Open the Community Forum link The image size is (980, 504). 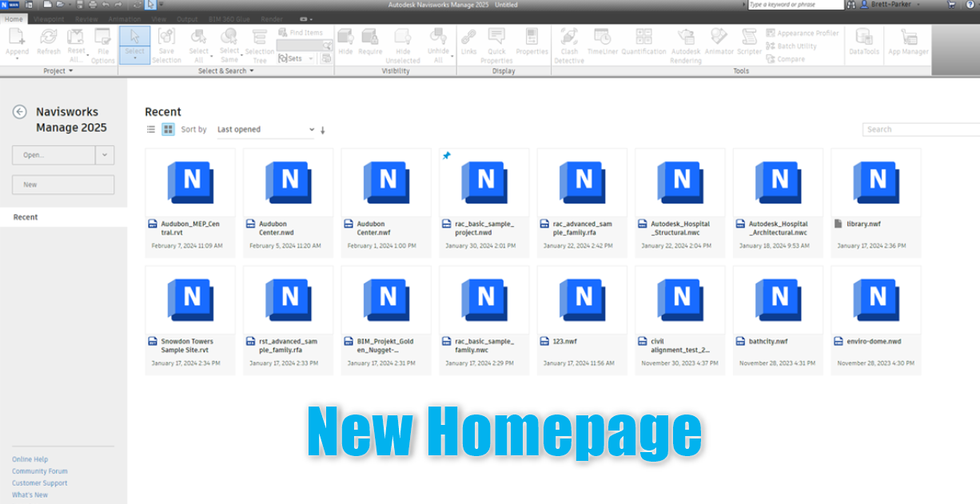pyautogui.click(x=39, y=470)
